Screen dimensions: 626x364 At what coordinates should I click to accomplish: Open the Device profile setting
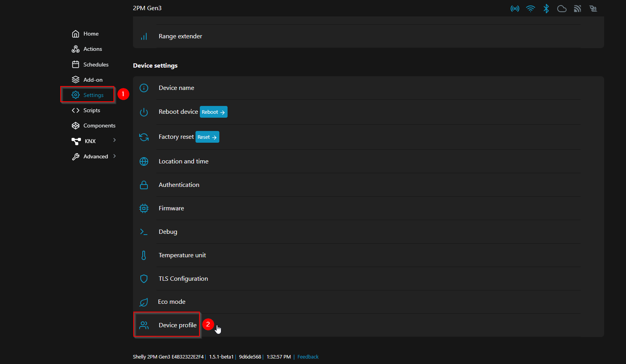point(178,325)
